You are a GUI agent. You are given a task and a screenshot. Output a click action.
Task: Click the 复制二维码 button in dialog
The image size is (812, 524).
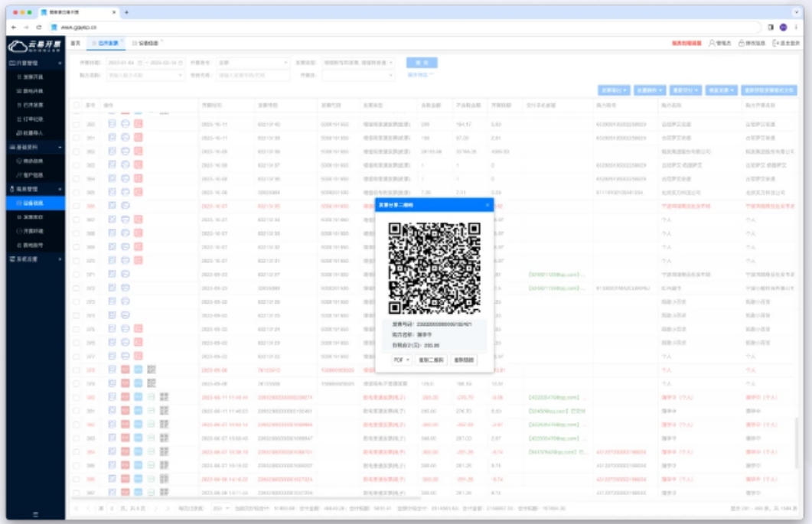coord(432,360)
